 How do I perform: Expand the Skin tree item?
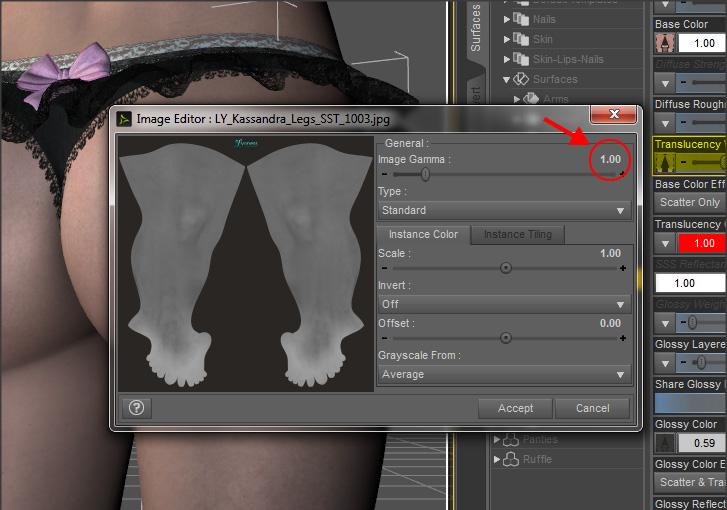pyautogui.click(x=507, y=39)
